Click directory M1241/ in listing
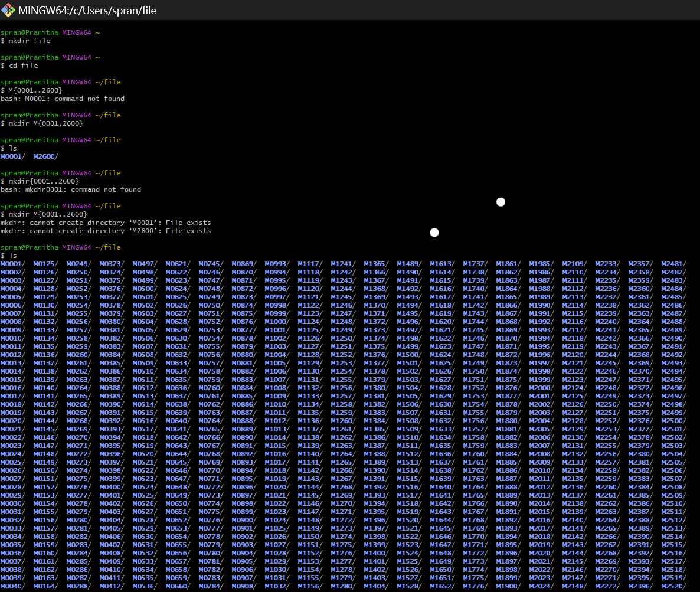 [x=343, y=264]
